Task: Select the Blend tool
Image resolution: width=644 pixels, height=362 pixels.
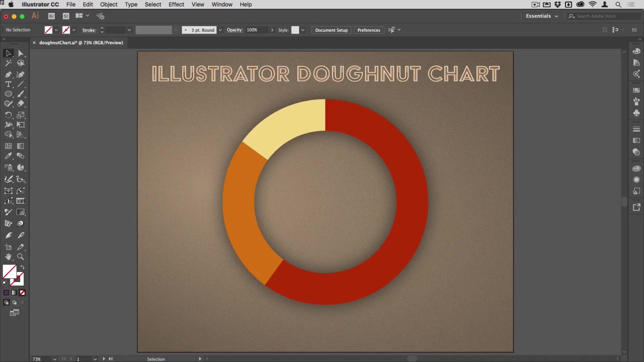Action: pyautogui.click(x=21, y=156)
